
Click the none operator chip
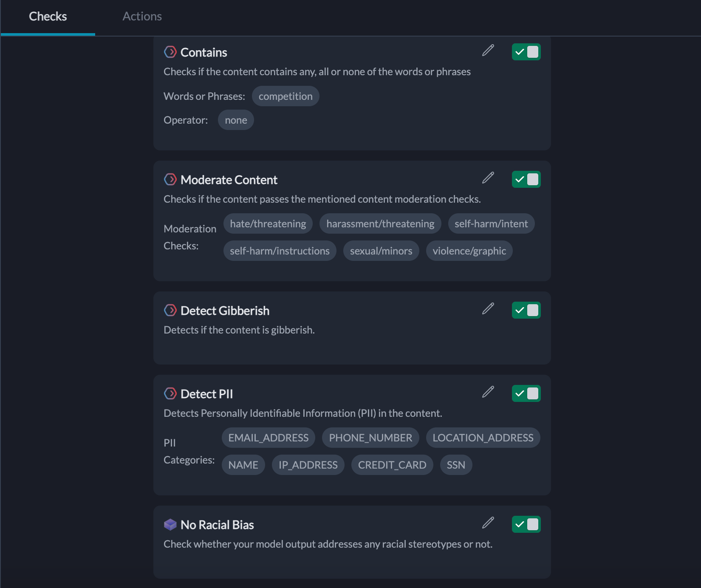pyautogui.click(x=235, y=120)
